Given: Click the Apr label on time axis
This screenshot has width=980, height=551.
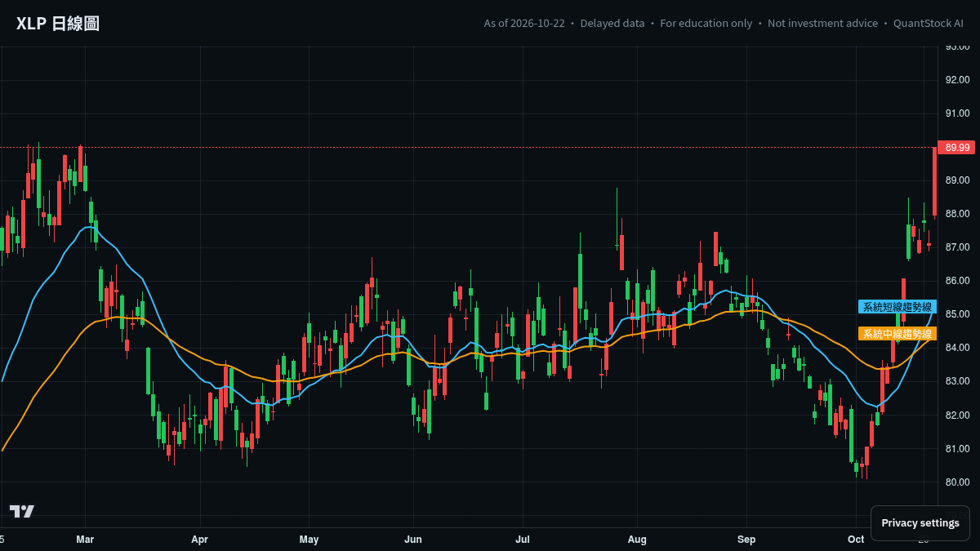Looking at the screenshot, I should [199, 540].
